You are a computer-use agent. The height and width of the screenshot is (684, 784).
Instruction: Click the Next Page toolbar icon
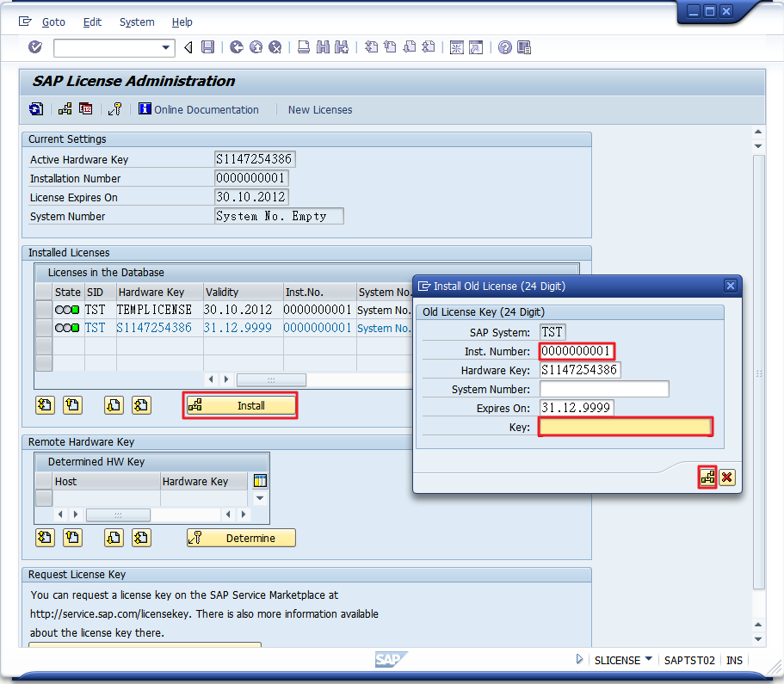410,47
